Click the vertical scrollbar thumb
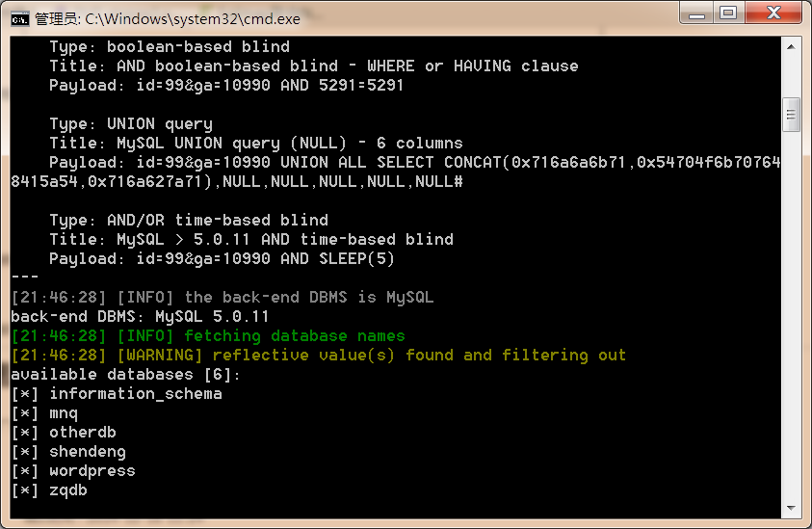Image resolution: width=812 pixels, height=529 pixels. 791,115
